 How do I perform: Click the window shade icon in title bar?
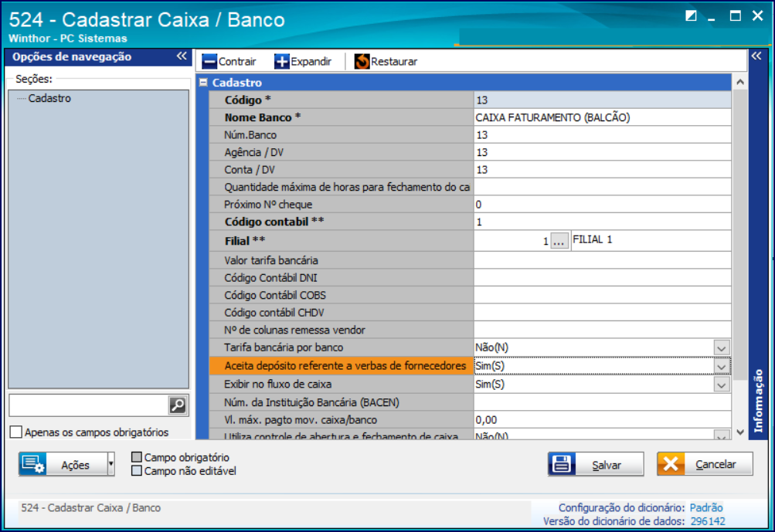point(691,15)
